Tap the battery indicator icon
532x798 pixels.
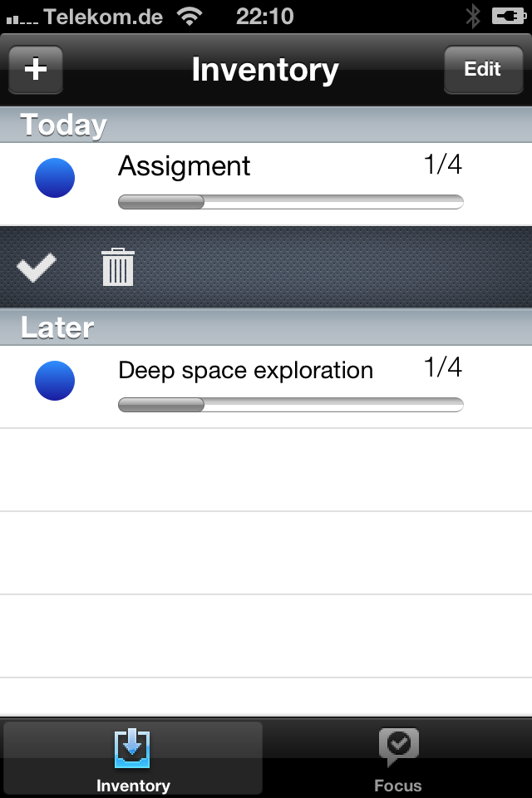pyautogui.click(x=508, y=17)
